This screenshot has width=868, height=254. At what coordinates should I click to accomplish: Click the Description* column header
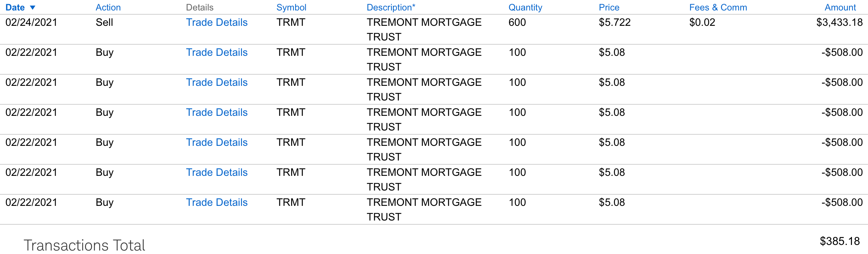pos(391,8)
